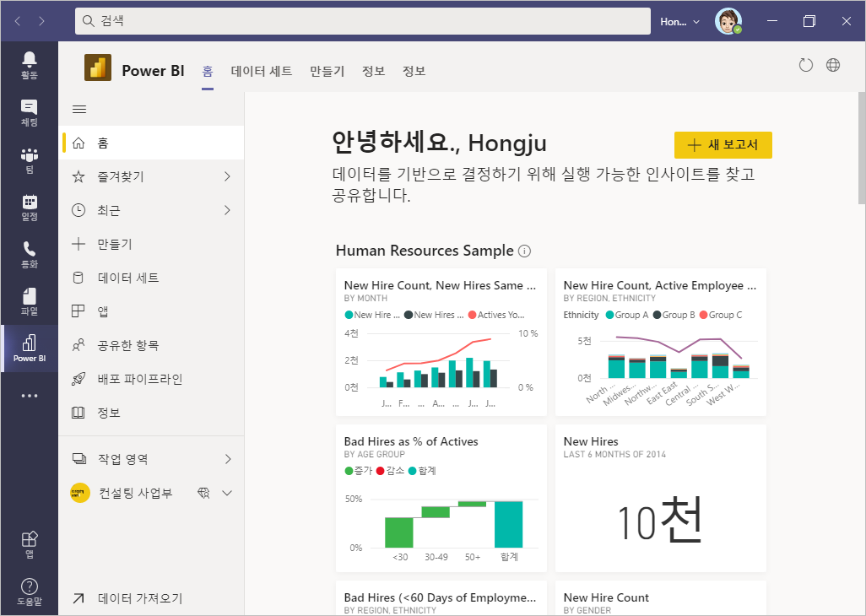Image resolution: width=866 pixels, height=616 pixels.
Task: Switch to the first 정보 tab
Action: point(373,71)
